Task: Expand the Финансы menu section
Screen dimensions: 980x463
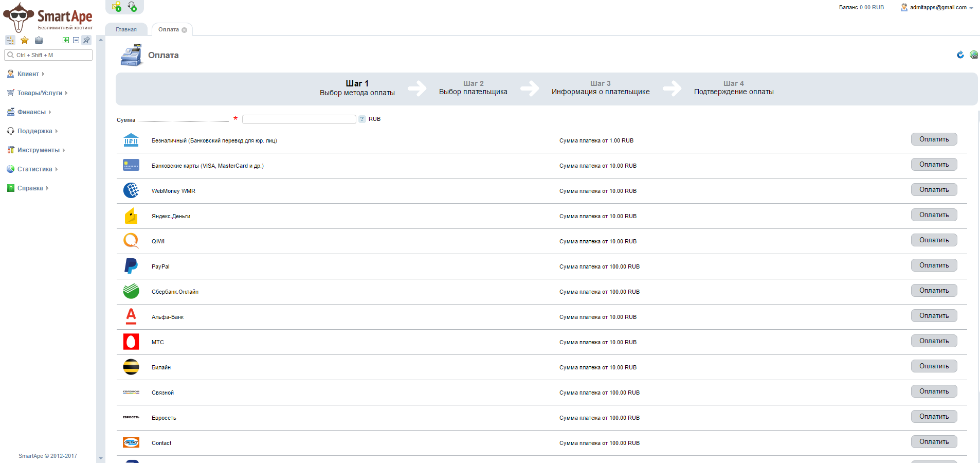Action: [x=31, y=112]
